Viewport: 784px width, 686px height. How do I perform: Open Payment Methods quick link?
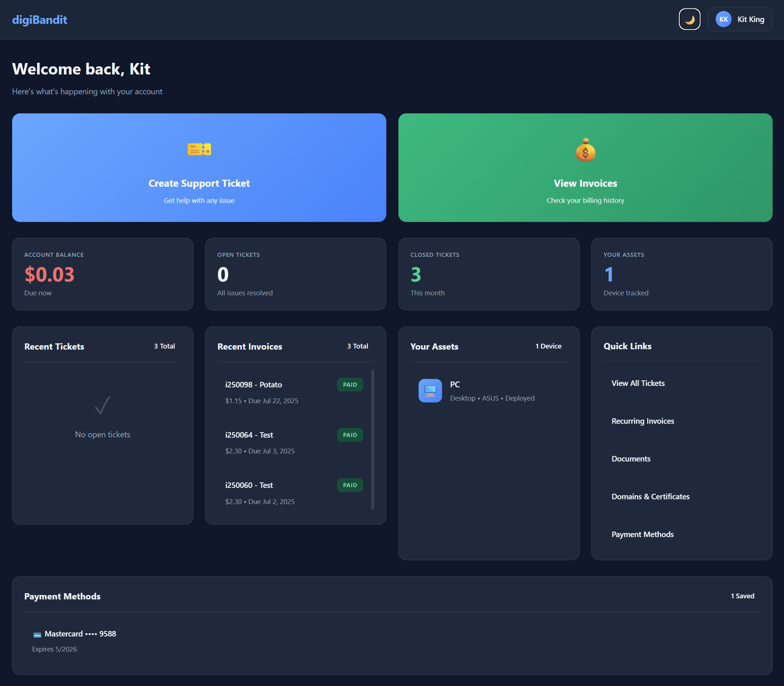tap(642, 534)
